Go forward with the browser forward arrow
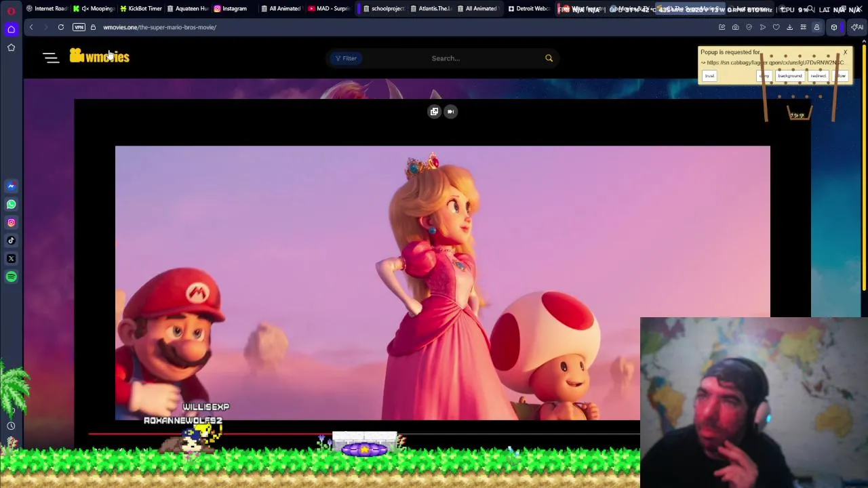868x488 pixels. [45, 27]
